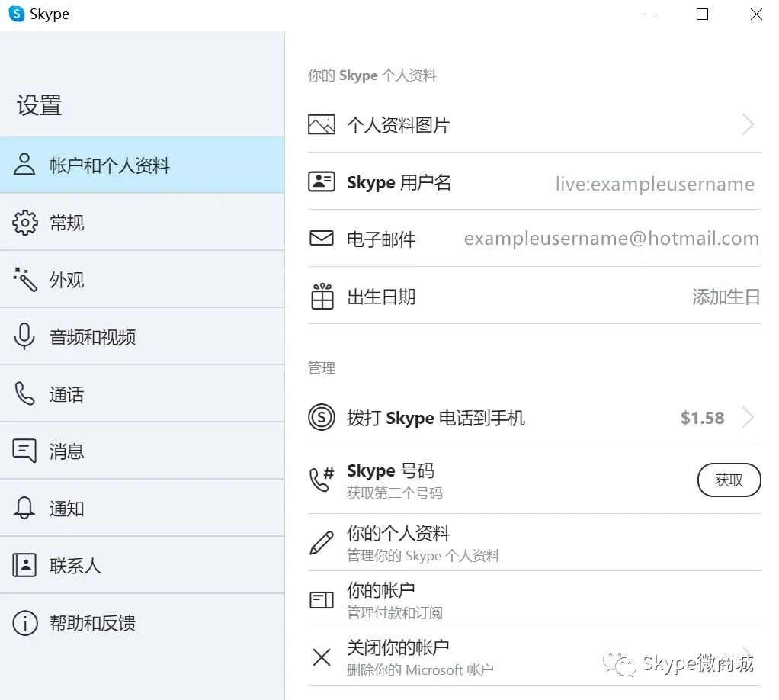Open 帮助和反馈
This screenshot has width=779, height=700.
tap(142, 623)
